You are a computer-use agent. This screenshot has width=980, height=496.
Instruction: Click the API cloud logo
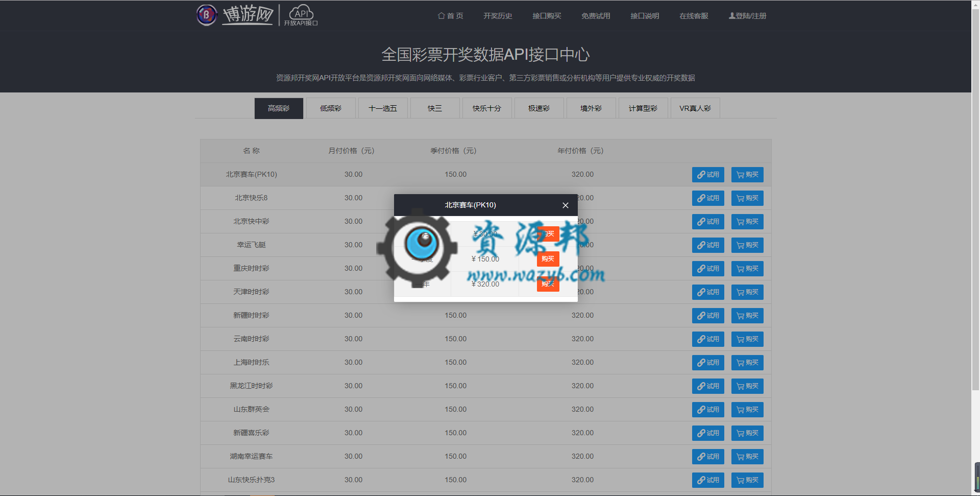point(301,15)
